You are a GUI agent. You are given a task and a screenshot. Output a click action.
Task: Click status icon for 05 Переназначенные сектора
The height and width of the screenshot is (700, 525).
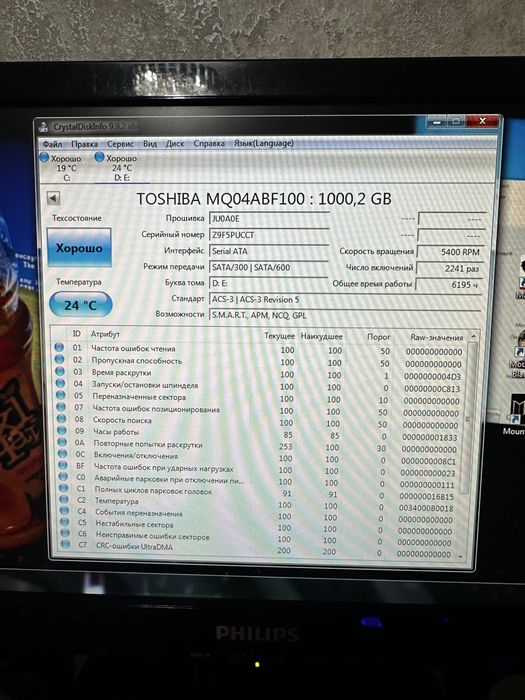click(x=61, y=395)
